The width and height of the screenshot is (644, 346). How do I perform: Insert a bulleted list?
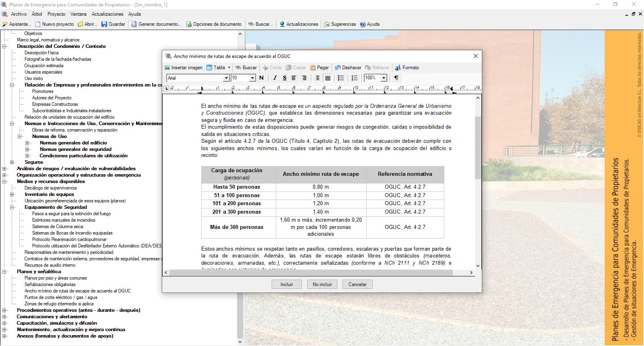[x=341, y=78]
